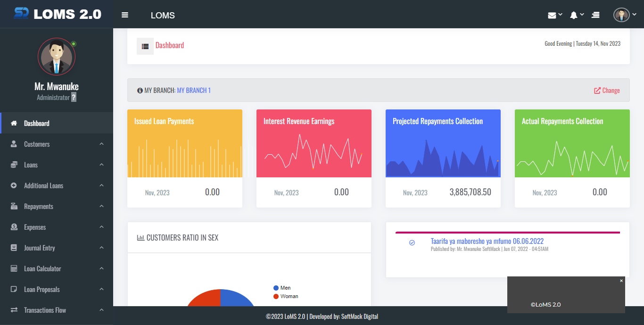The width and height of the screenshot is (644, 325).
Task: Expand the Customers sidebar menu
Action: [x=37, y=144]
